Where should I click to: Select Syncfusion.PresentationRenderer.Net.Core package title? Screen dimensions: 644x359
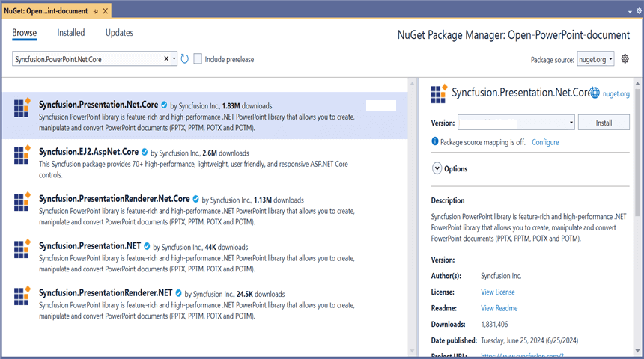pyautogui.click(x=114, y=199)
